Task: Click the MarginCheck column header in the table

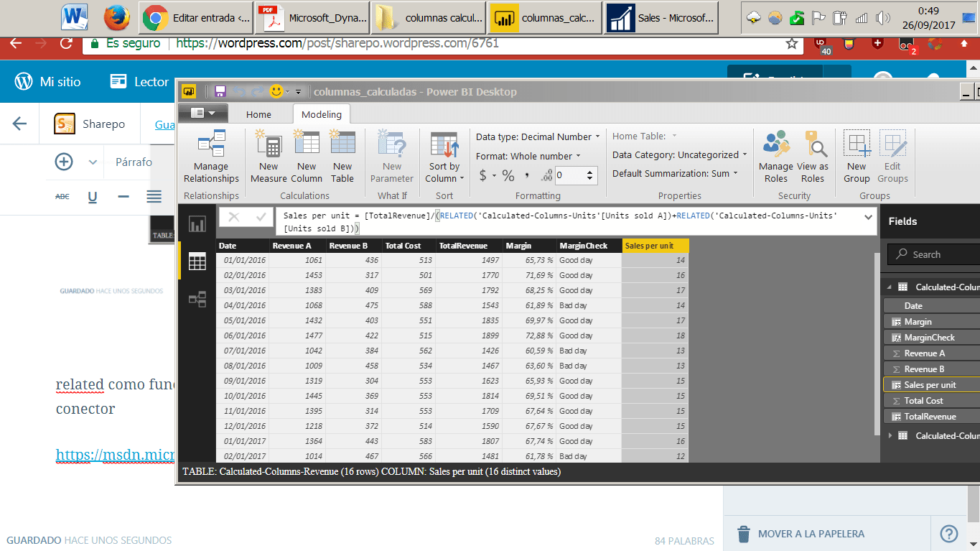Action: point(589,246)
